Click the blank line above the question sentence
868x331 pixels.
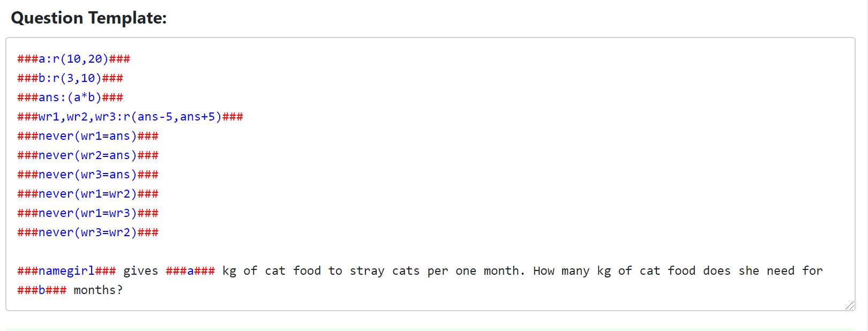pos(430,252)
